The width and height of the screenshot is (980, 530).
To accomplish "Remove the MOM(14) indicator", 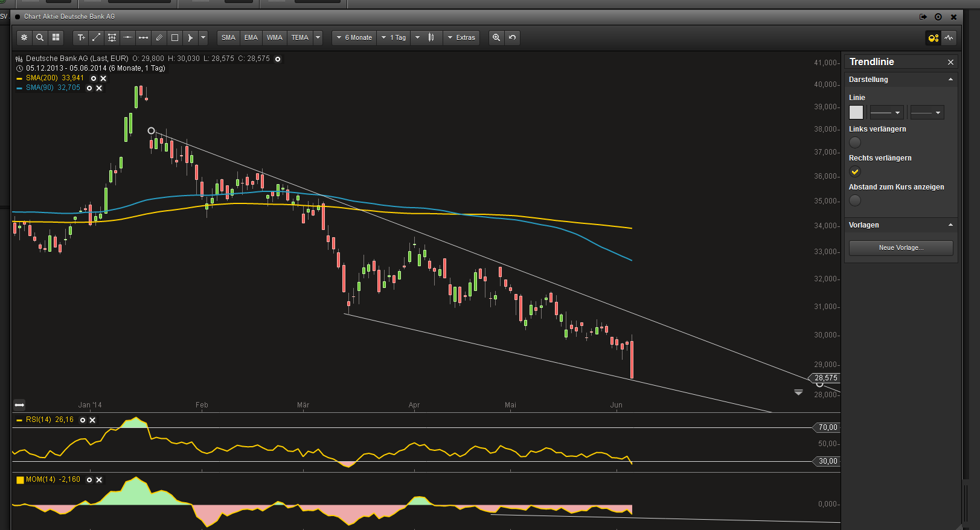I will point(99,480).
